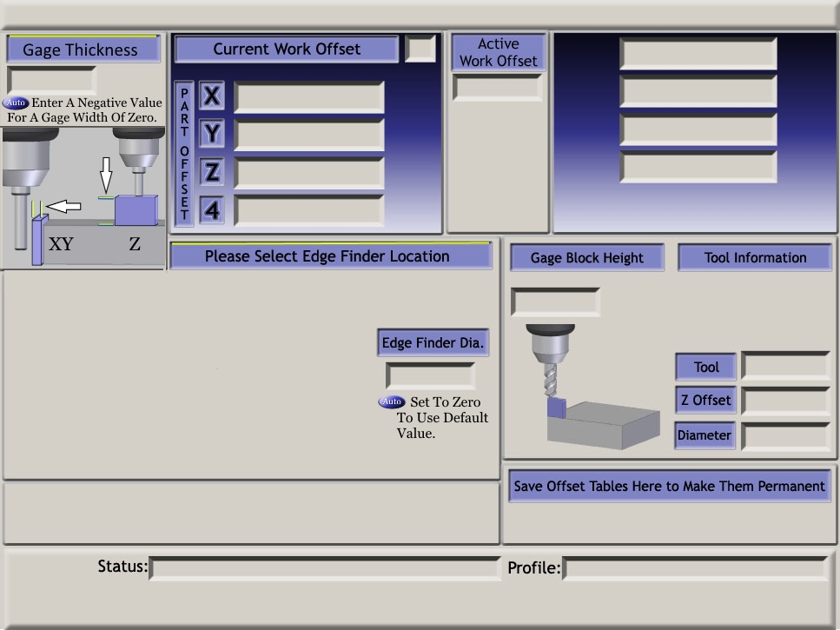The height and width of the screenshot is (630, 840).
Task: Click the Tool label button
Action: pos(706,367)
